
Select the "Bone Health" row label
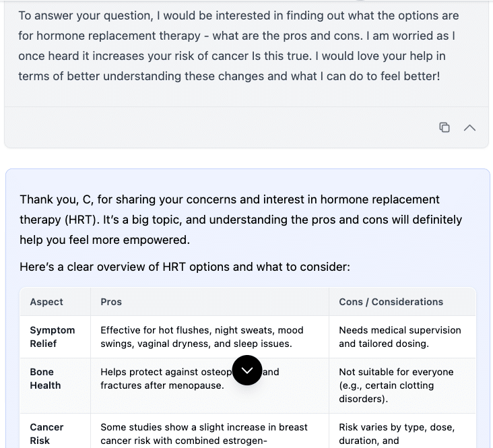45,379
